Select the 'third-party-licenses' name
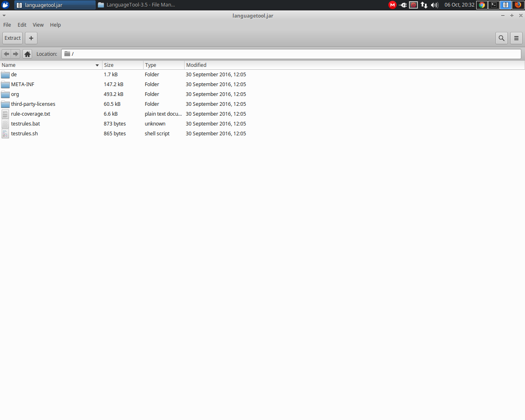Viewport: 525px width, 420px height. point(33,104)
